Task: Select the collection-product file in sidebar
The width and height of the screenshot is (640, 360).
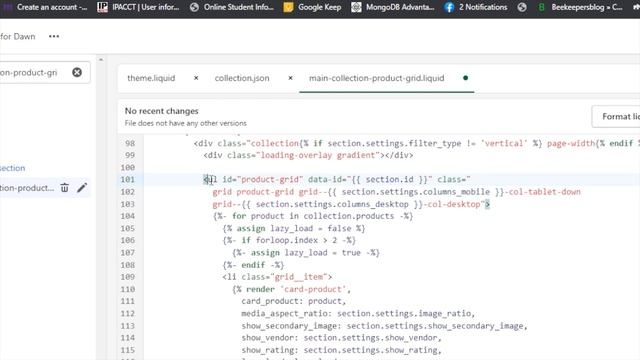Action: [27, 188]
